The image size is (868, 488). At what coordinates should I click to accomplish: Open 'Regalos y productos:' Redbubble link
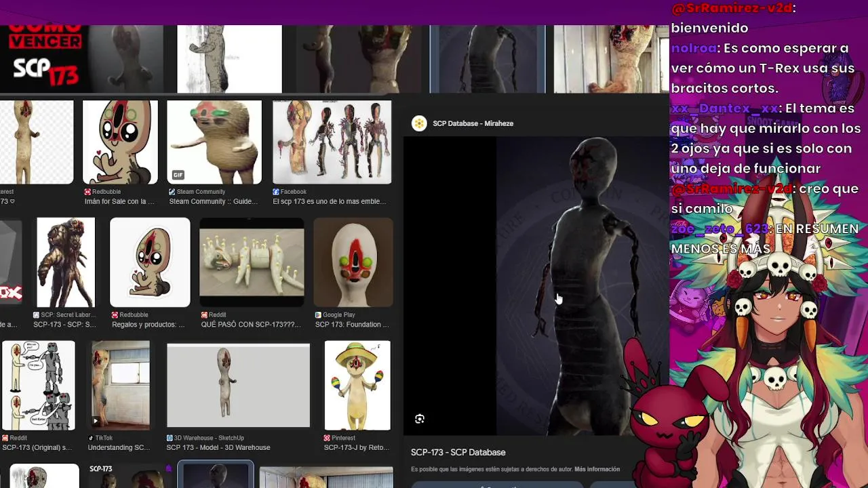pyautogui.click(x=149, y=325)
